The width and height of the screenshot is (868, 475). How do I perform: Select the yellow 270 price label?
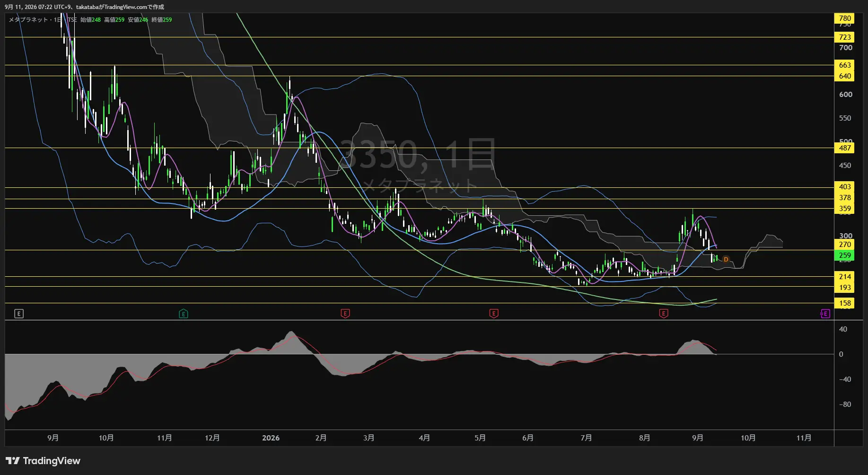(845, 245)
